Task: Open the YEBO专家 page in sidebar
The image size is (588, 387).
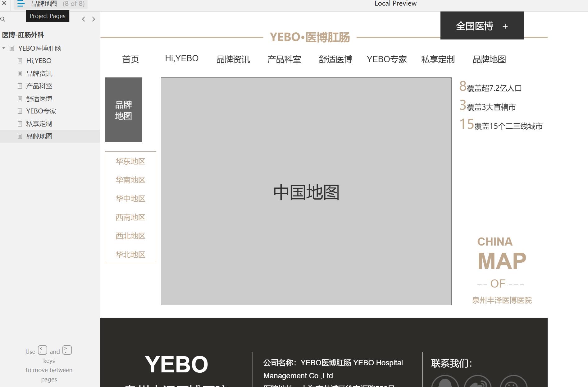Action: point(41,111)
